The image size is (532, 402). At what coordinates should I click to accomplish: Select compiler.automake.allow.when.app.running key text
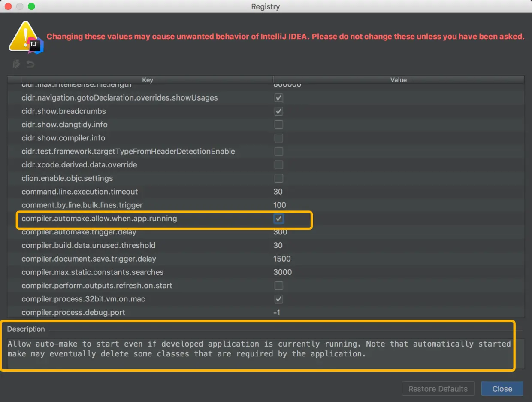[x=99, y=219]
